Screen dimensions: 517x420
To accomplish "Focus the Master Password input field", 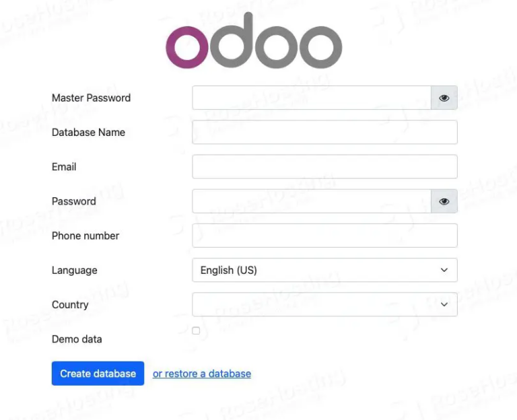I will [x=312, y=98].
